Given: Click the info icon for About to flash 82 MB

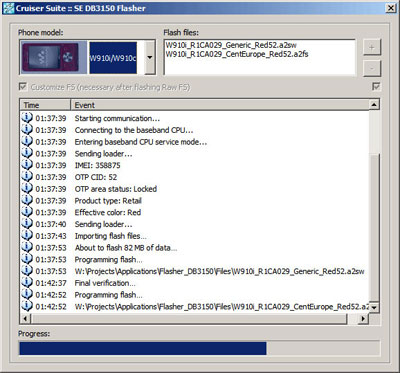Looking at the screenshot, I should (27, 247).
